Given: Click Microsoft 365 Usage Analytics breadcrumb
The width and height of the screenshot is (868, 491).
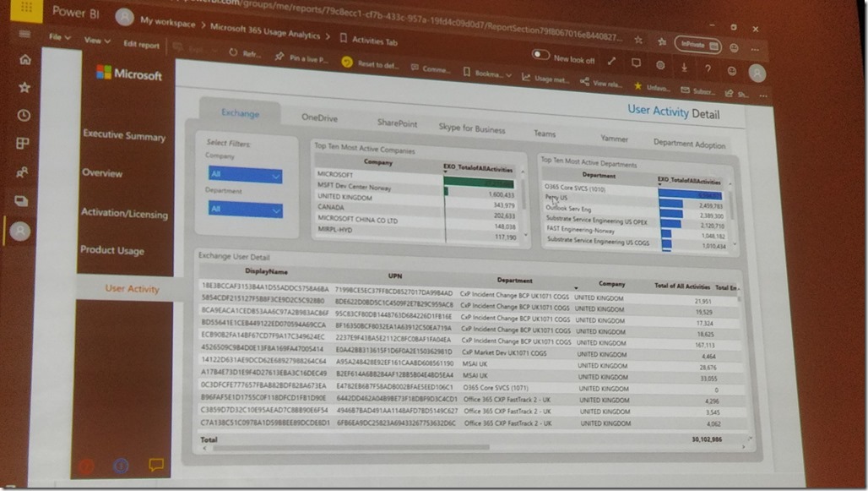Looking at the screenshot, I should tap(265, 31).
